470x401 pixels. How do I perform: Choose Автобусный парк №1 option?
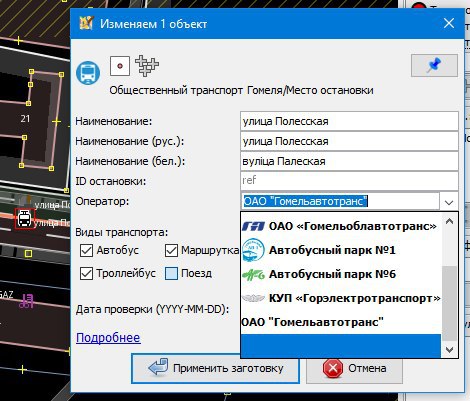click(x=341, y=250)
